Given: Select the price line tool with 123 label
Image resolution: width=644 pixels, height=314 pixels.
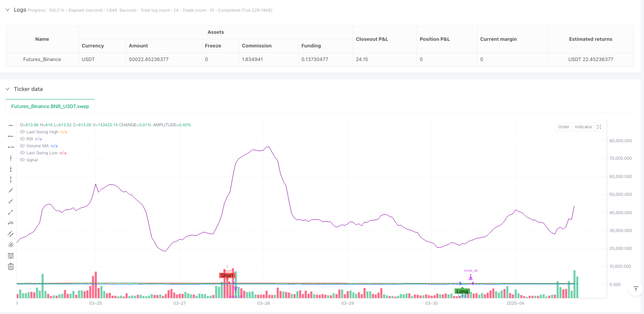Looking at the screenshot, I should coord(11,223).
